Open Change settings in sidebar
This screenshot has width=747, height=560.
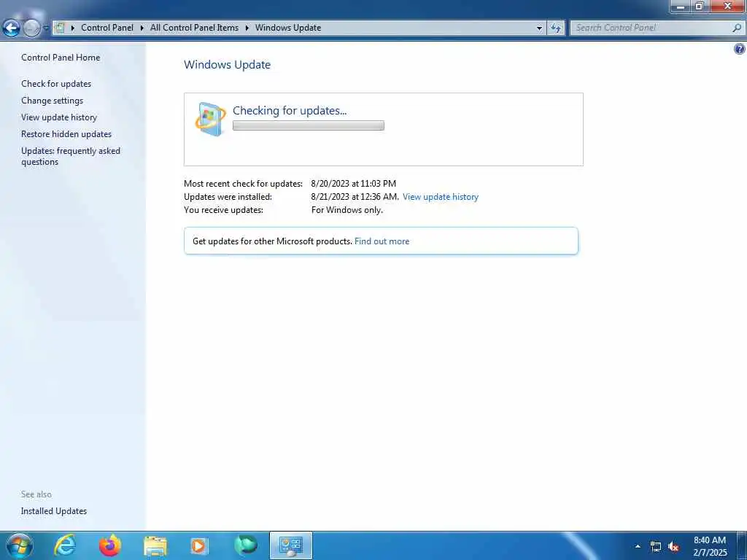[52, 101]
